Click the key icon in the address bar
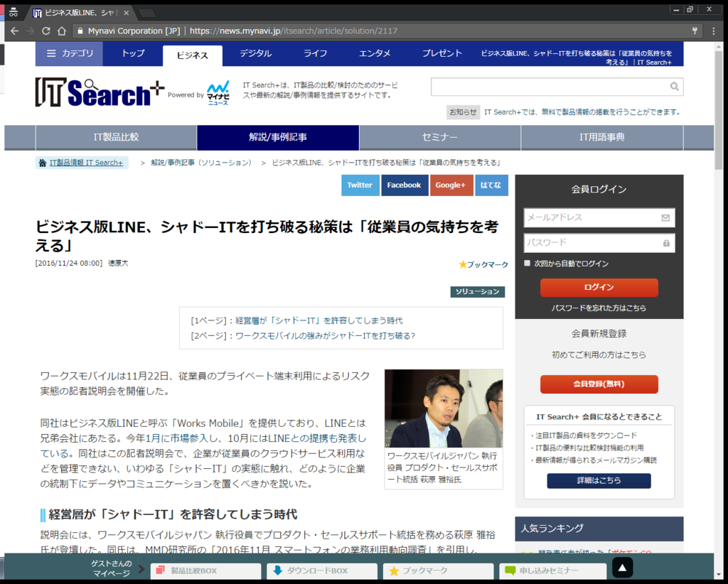 [695, 31]
